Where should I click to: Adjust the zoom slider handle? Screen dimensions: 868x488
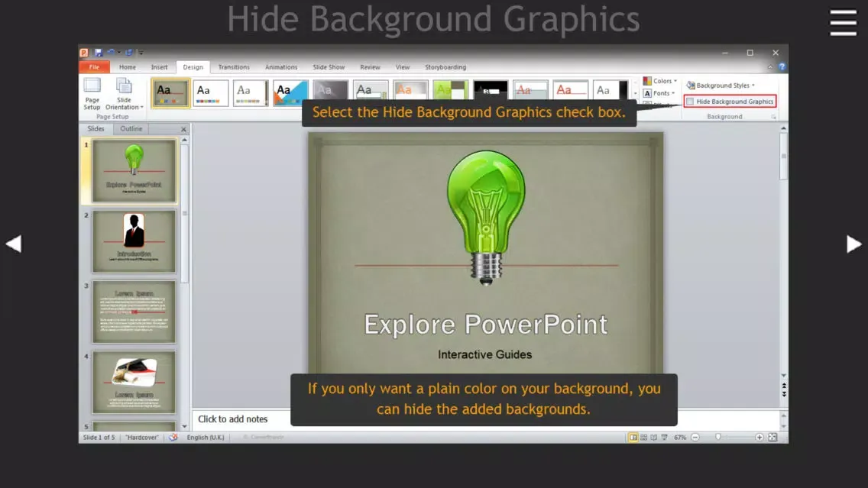pos(718,437)
